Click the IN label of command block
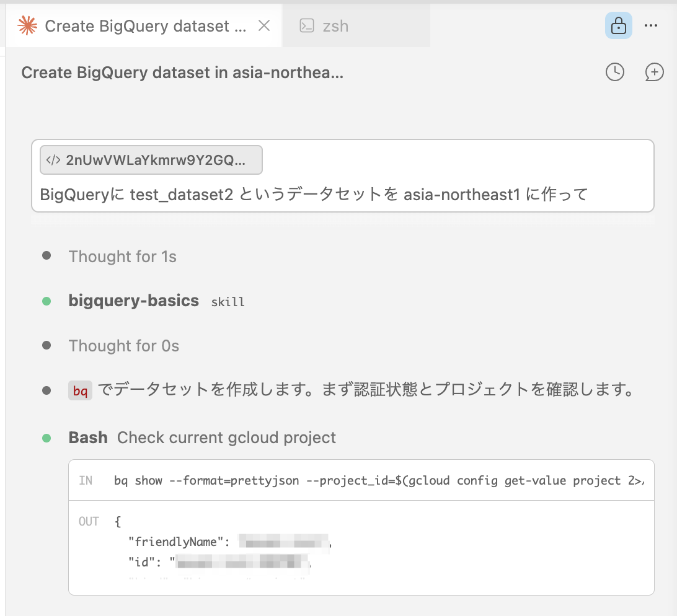 click(x=86, y=480)
